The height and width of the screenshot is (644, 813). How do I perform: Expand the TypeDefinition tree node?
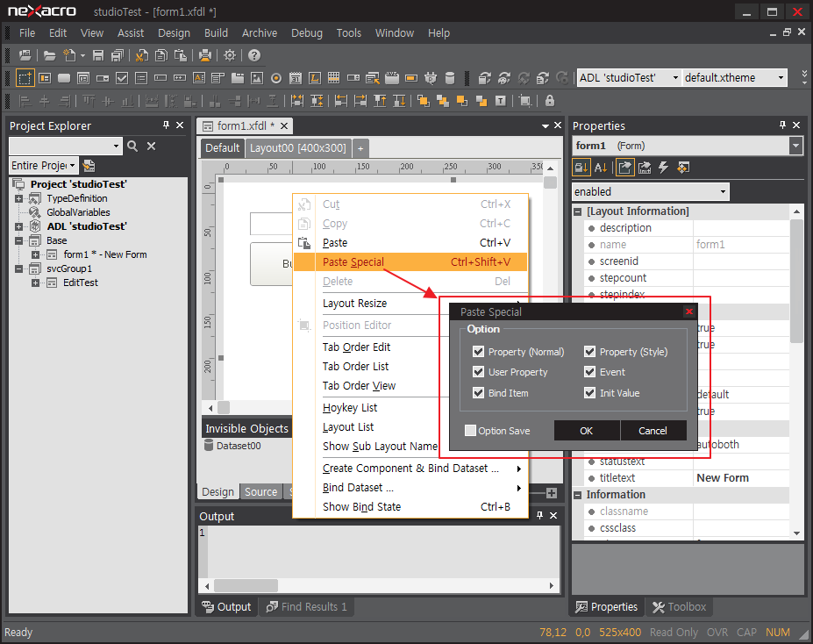point(18,198)
